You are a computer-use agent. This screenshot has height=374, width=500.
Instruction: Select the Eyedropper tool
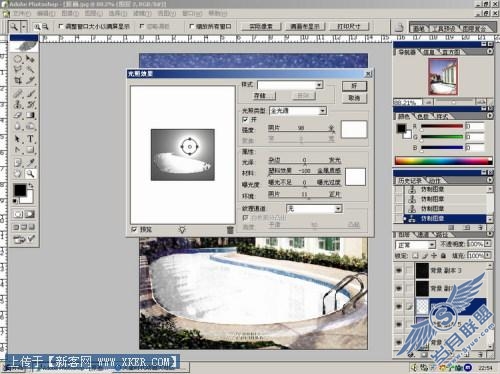pyautogui.click(x=30, y=163)
